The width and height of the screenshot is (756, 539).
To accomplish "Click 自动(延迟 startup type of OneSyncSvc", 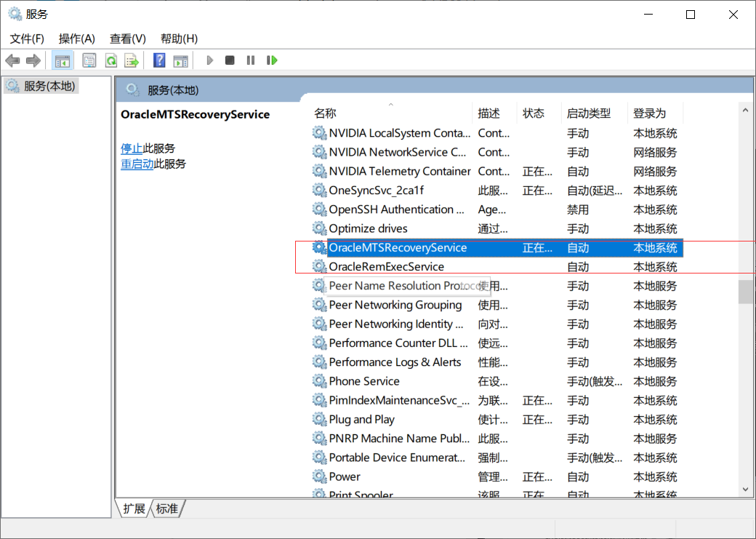I will (595, 191).
